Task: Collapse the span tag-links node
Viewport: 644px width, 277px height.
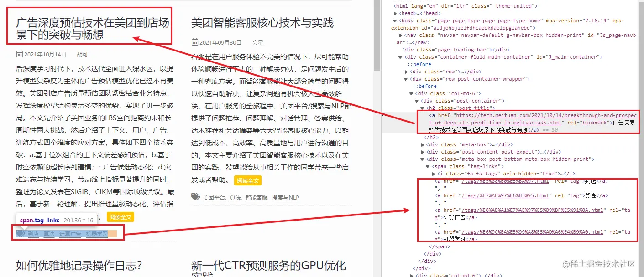Action: click(x=428, y=166)
